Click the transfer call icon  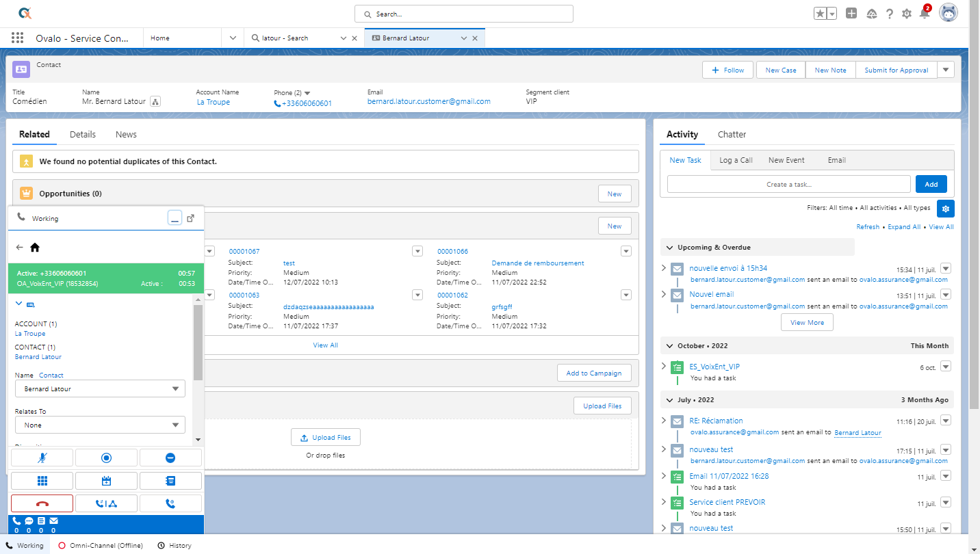106,503
